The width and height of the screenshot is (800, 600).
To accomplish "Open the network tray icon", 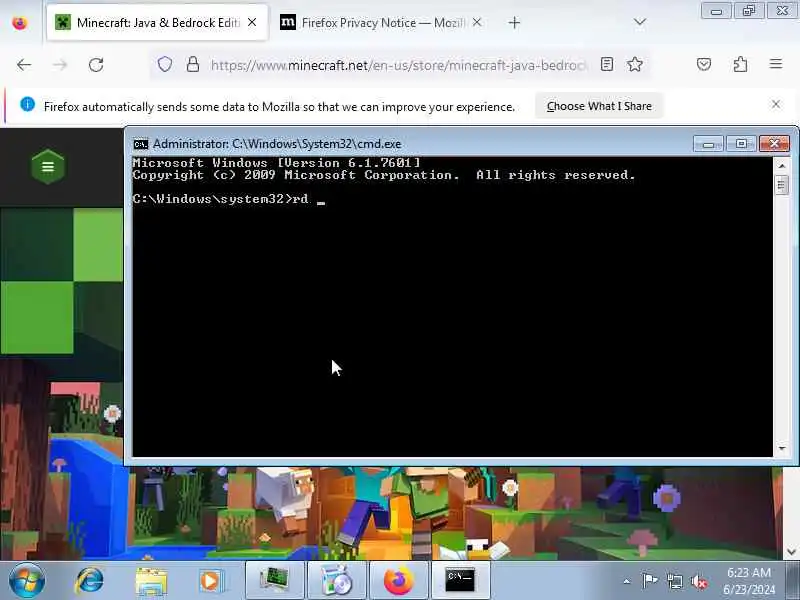I will [675, 581].
